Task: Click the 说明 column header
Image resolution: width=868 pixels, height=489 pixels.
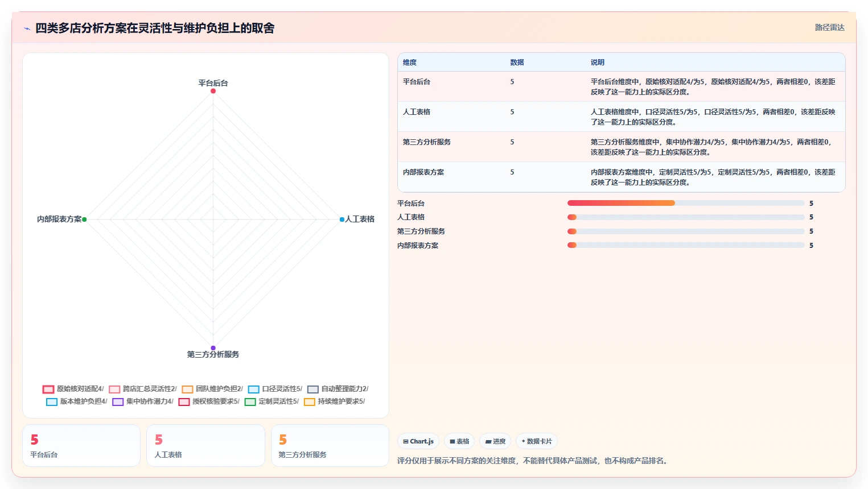Action: (x=598, y=63)
